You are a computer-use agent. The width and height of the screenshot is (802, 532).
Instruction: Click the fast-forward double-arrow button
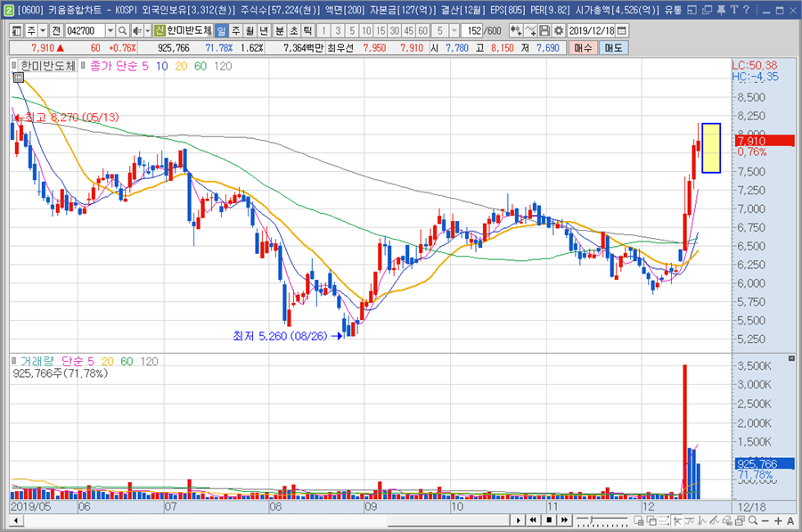pyautogui.click(x=564, y=520)
